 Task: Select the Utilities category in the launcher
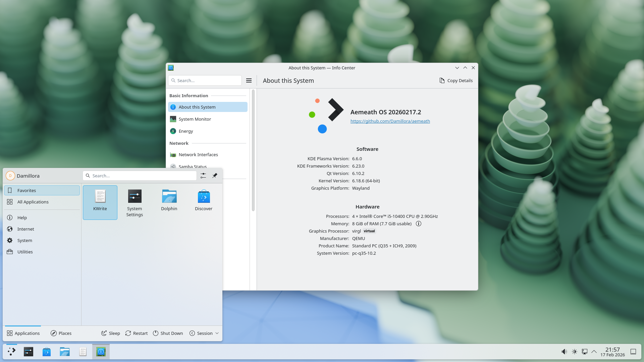[x=25, y=252]
